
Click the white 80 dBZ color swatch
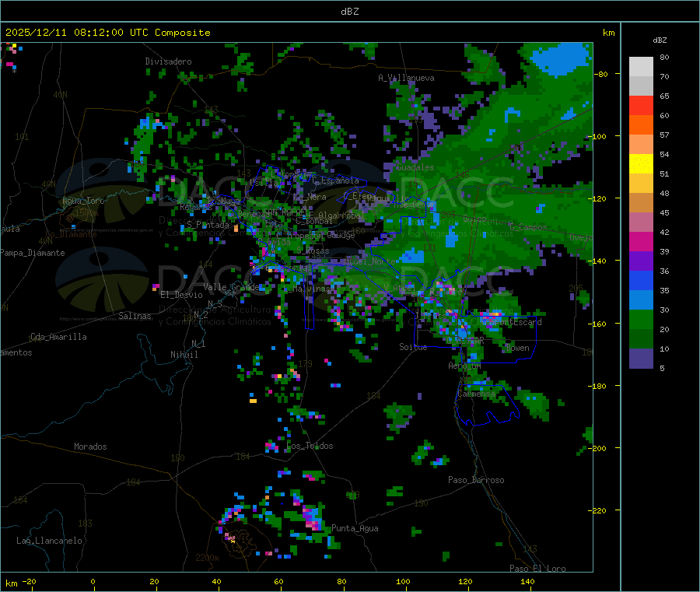[641, 67]
